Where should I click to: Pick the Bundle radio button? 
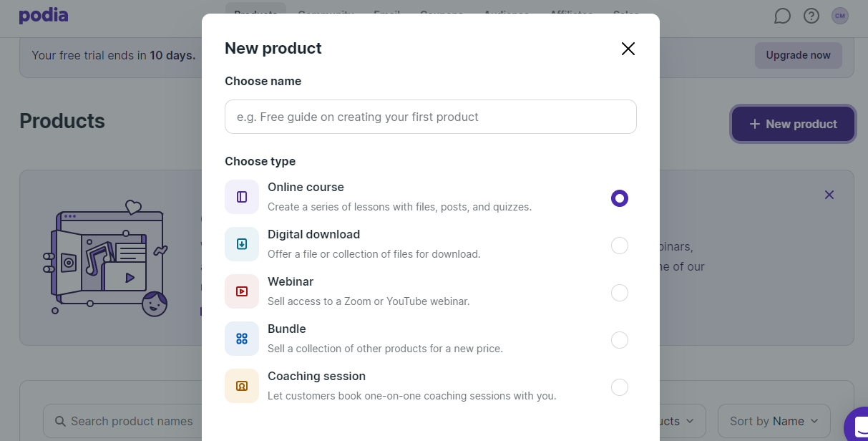620,340
